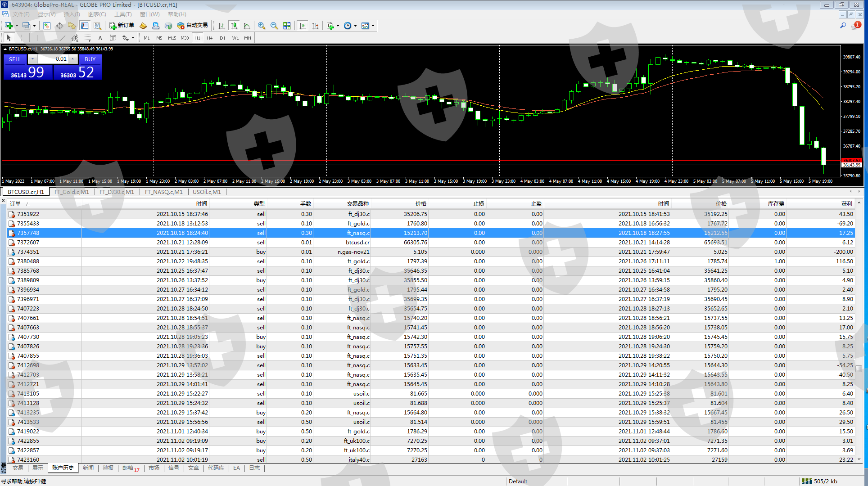Toggle the chart shift button
This screenshot has width=868, height=486.
(x=315, y=26)
